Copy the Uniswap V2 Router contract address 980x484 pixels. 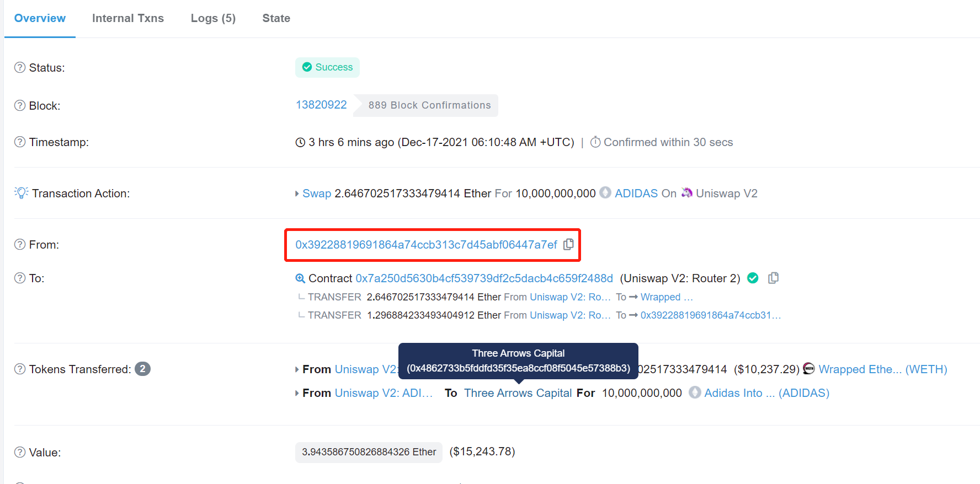tap(773, 278)
